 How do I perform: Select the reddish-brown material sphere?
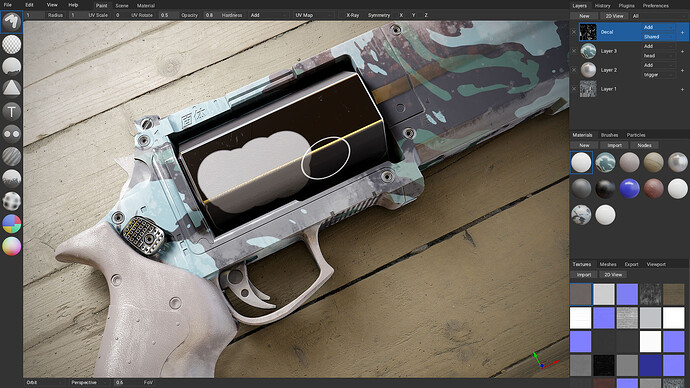[653, 189]
